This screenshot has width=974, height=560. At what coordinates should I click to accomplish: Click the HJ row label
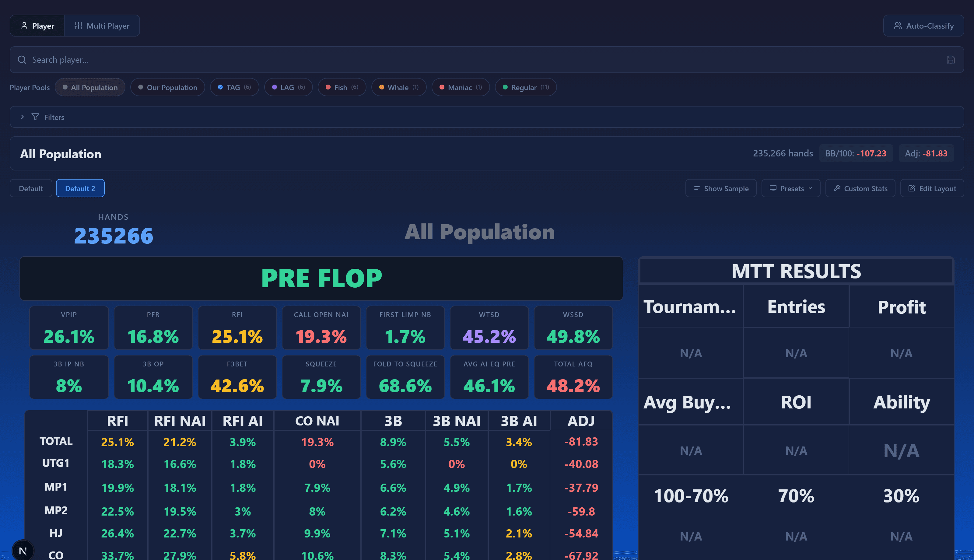[x=56, y=533]
